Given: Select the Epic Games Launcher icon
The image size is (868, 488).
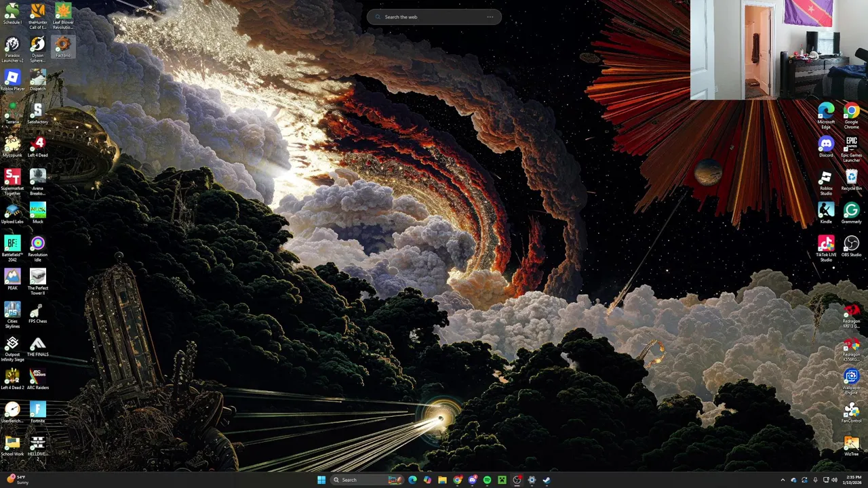Looking at the screenshot, I should (x=852, y=150).
